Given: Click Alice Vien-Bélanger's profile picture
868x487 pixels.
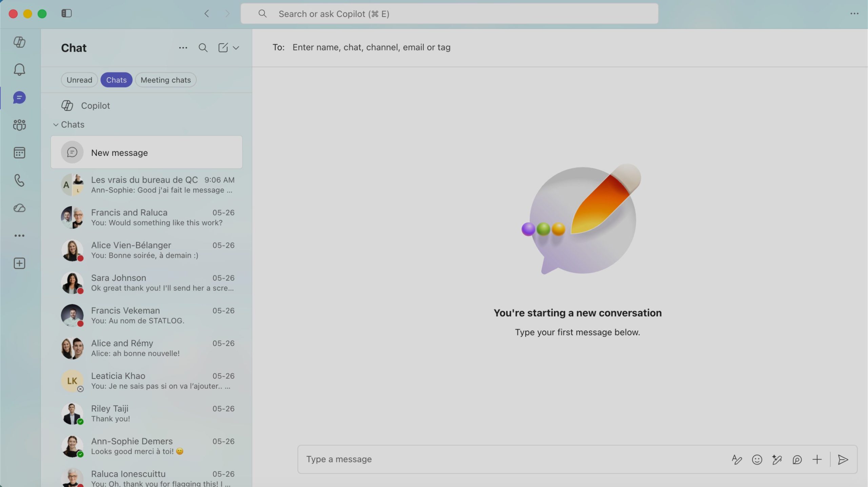Looking at the screenshot, I should (x=72, y=250).
